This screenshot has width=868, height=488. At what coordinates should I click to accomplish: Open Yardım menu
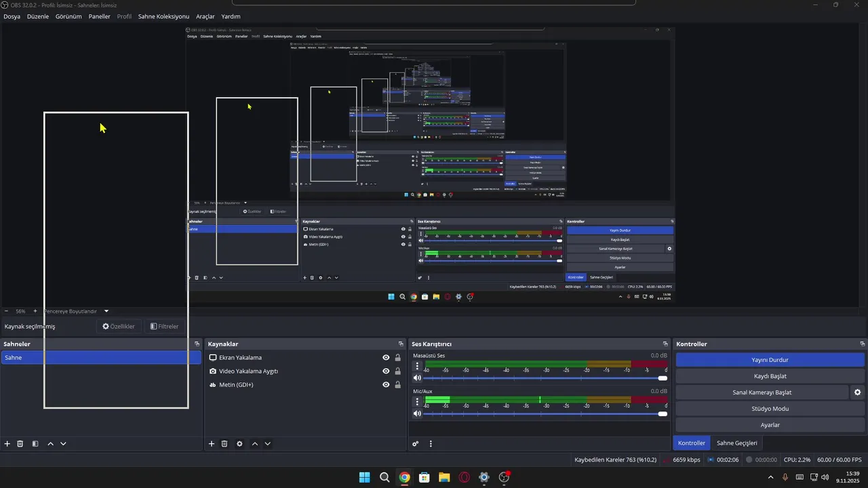click(231, 16)
